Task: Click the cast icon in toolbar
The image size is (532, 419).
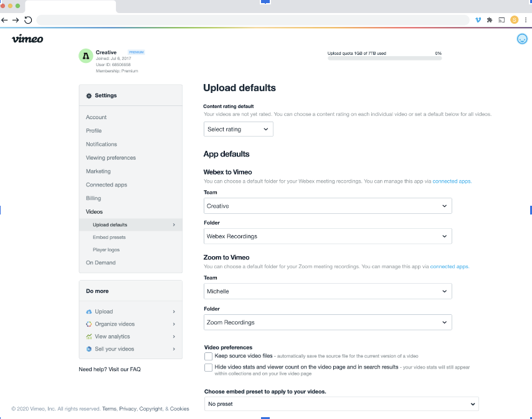Action: point(501,20)
